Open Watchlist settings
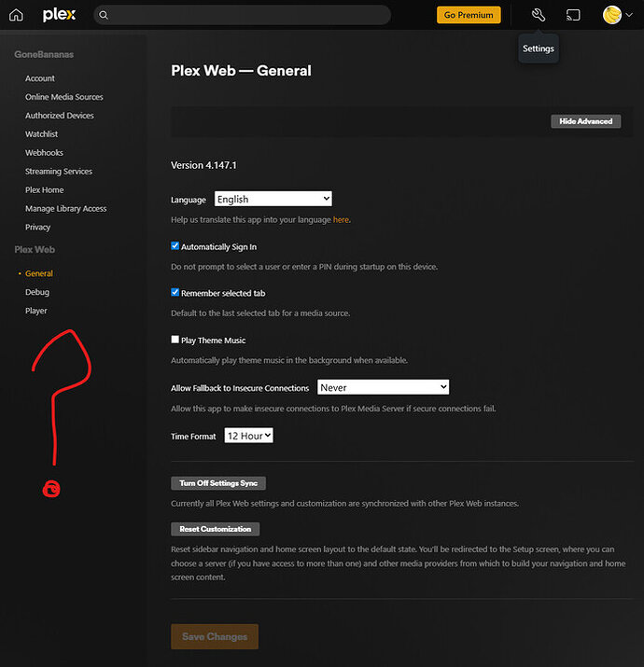 (41, 134)
